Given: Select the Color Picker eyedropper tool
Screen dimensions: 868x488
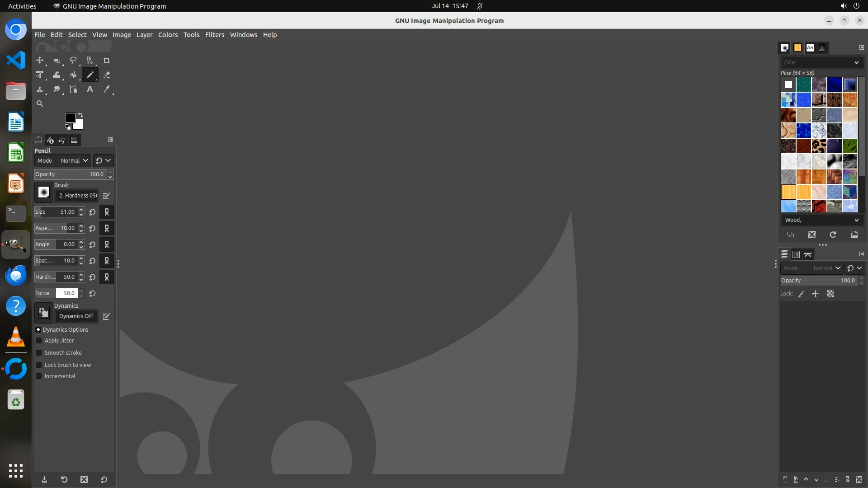Looking at the screenshot, I should [x=107, y=89].
